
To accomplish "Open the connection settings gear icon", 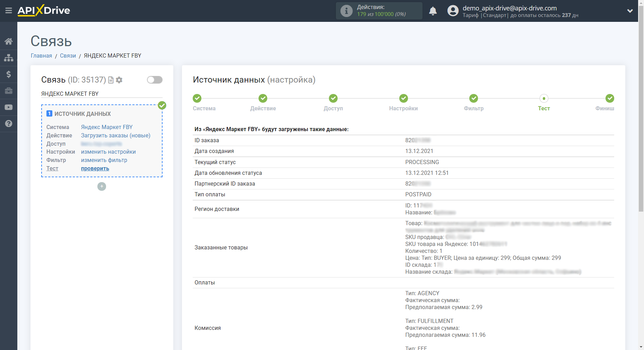I will click(119, 80).
